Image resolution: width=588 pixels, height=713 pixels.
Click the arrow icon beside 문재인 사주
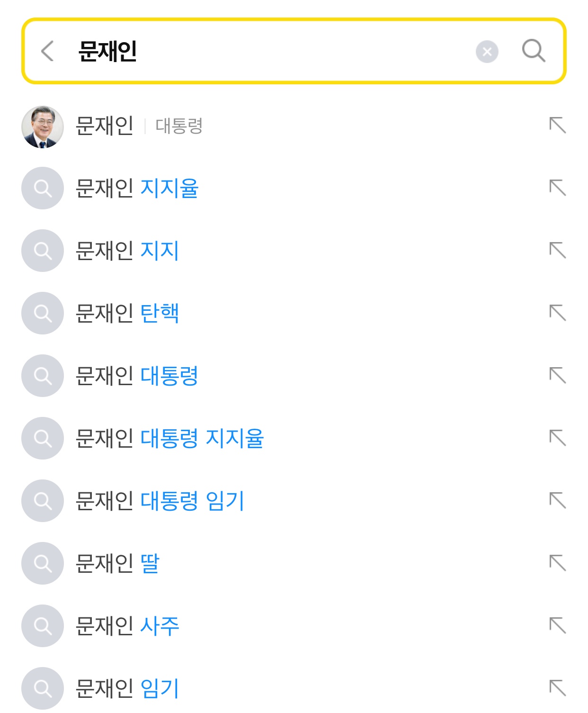point(557,626)
